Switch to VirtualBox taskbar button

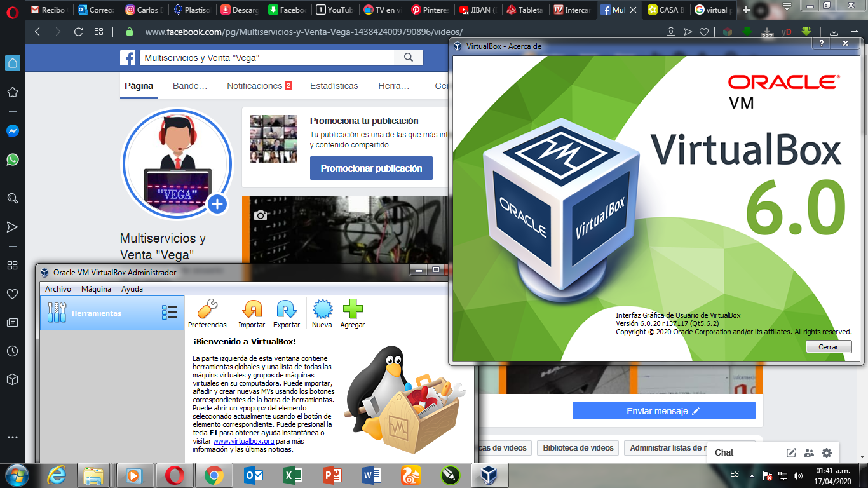(x=489, y=475)
